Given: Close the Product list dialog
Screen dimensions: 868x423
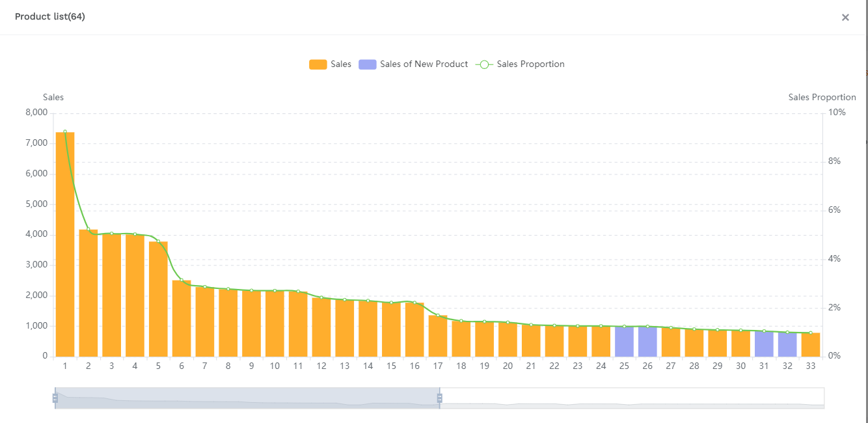Looking at the screenshot, I should 845,18.
